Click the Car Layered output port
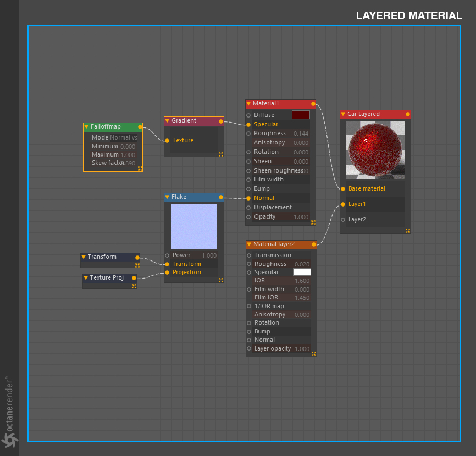The height and width of the screenshot is (456, 476). click(x=408, y=114)
